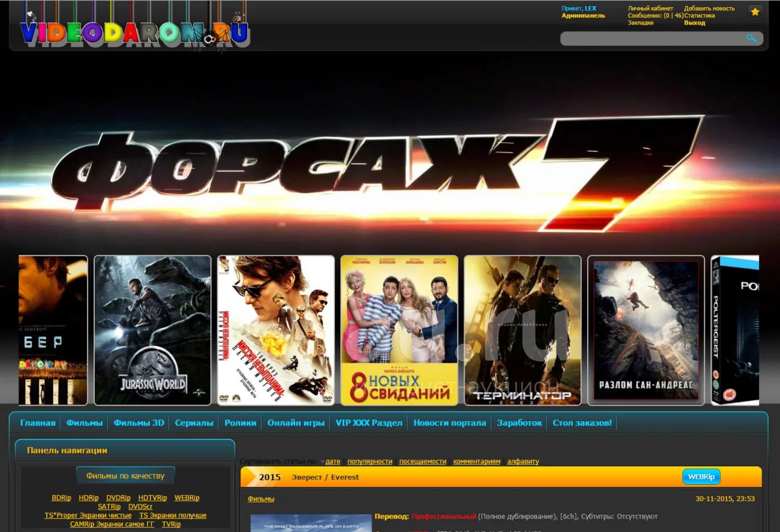Filter by DVDScr quality
Image resolution: width=780 pixels, height=532 pixels.
[140, 507]
